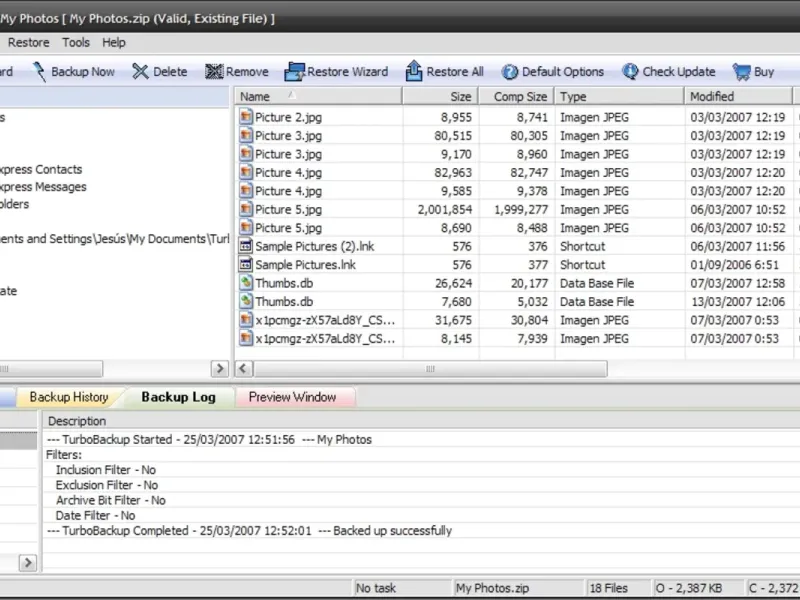800x600 pixels.
Task: Click the Backup Now label
Action: (x=83, y=72)
